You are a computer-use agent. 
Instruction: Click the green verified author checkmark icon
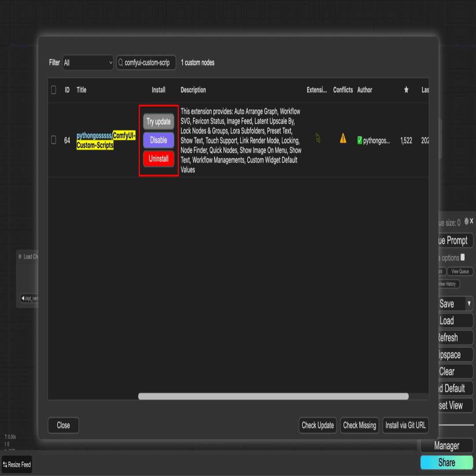(x=360, y=140)
